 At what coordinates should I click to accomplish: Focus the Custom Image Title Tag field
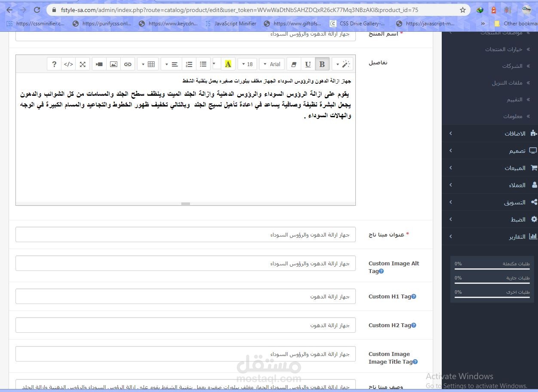[x=186, y=354]
